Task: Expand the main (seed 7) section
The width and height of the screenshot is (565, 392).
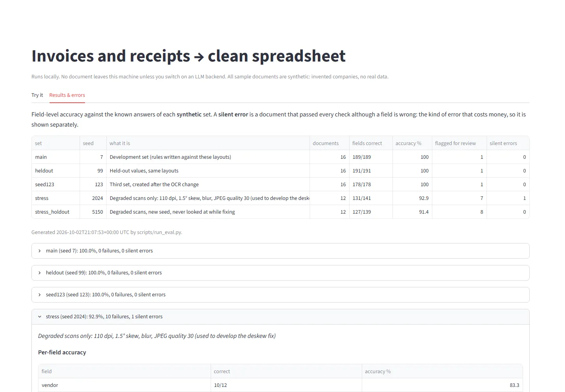Action: (x=281, y=251)
